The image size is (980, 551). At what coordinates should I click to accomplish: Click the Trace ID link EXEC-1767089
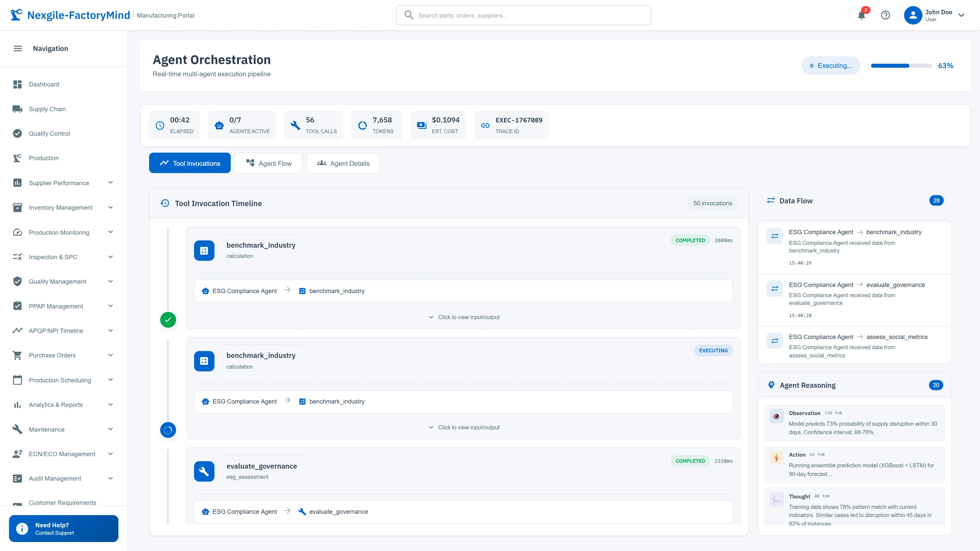pos(519,120)
